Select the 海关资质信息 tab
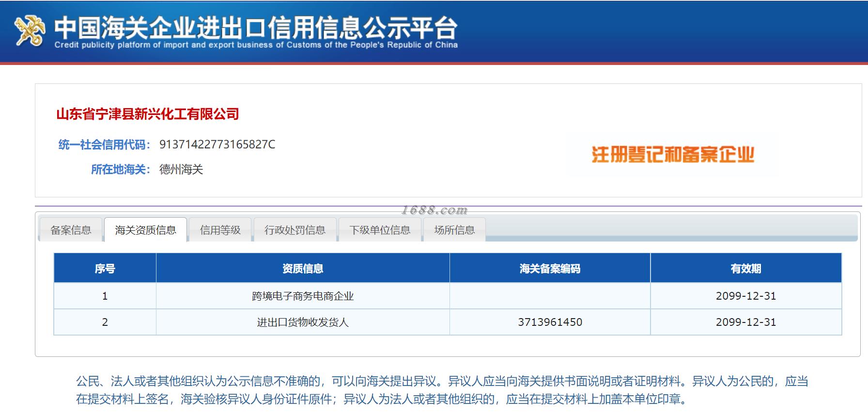The width and height of the screenshot is (868, 418). coord(145,230)
